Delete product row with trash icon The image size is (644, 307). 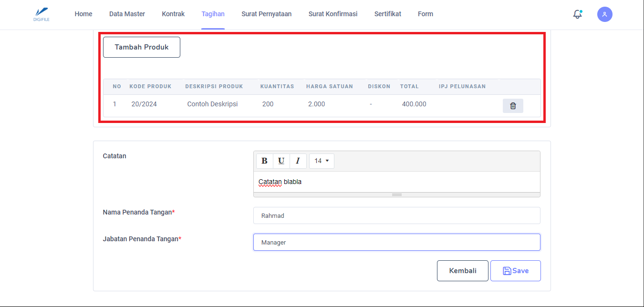513,106
